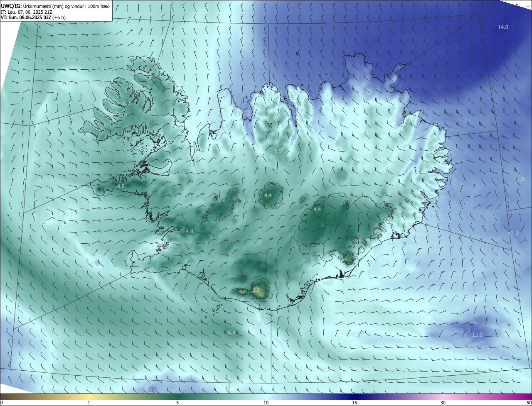Click the map title line starting "UWC/IG:"
532x406 pixels.
55,6
